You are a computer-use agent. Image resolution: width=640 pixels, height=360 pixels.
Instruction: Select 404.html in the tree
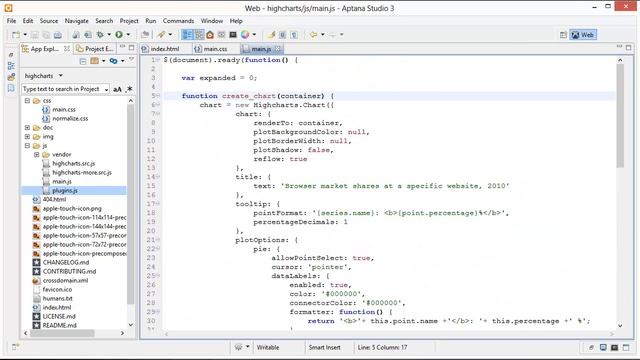(x=54, y=199)
